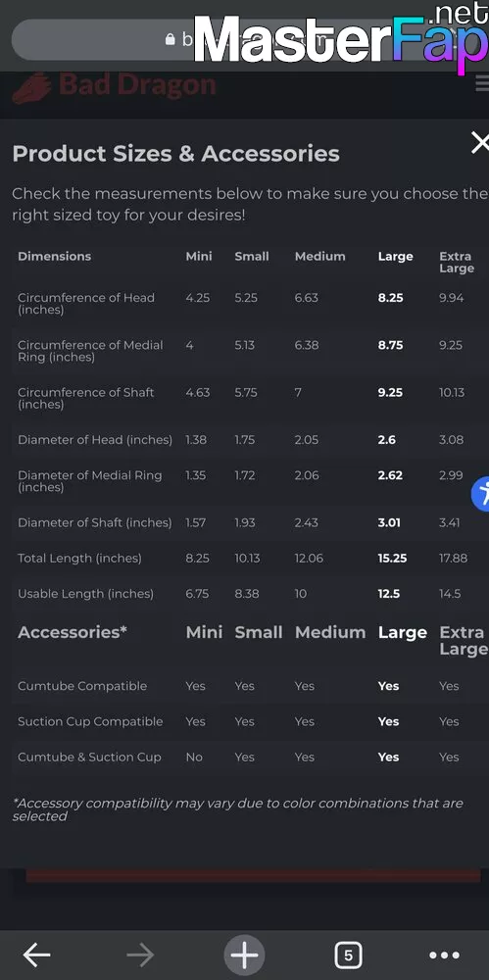Image resolution: width=489 pixels, height=980 pixels.
Task: Click the Bad Dragon logo
Action: click(x=114, y=86)
